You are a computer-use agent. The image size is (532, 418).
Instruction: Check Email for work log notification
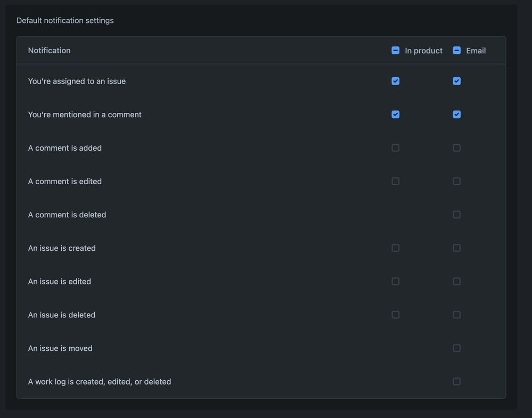(456, 382)
